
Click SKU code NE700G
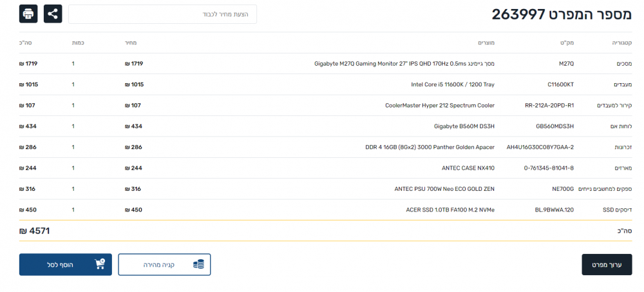pos(563,189)
